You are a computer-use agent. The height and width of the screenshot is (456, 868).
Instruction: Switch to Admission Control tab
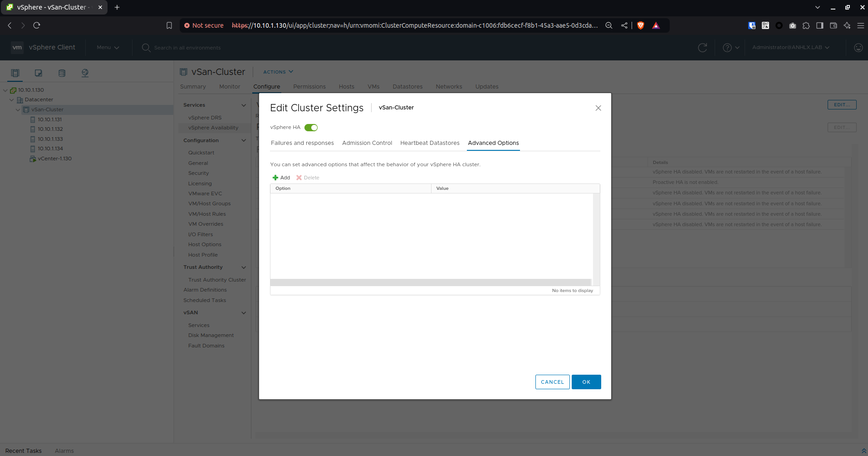coord(367,143)
